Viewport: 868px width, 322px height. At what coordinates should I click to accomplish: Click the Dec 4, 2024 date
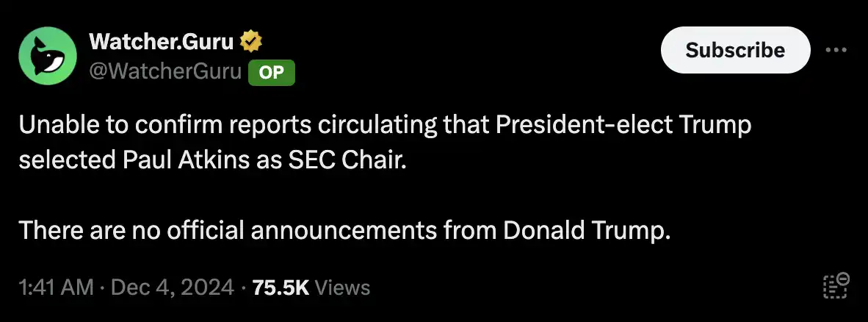coord(172,287)
